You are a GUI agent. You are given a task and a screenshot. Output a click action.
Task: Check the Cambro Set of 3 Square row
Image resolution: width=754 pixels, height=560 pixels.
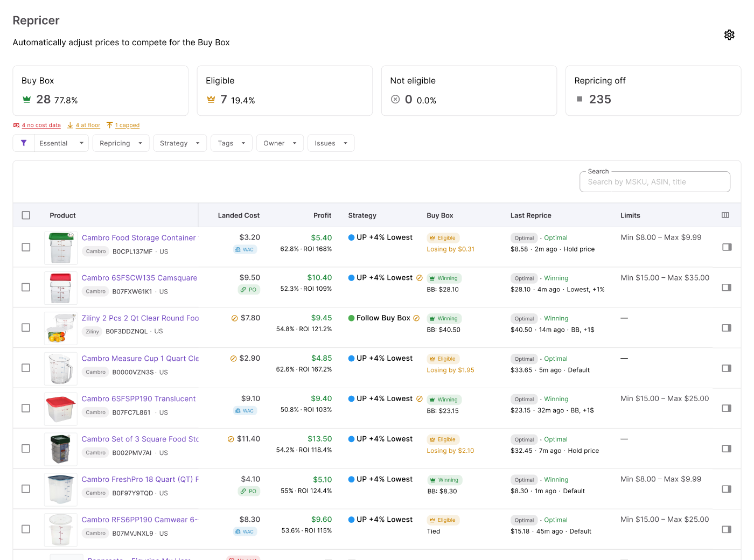pos(26,449)
